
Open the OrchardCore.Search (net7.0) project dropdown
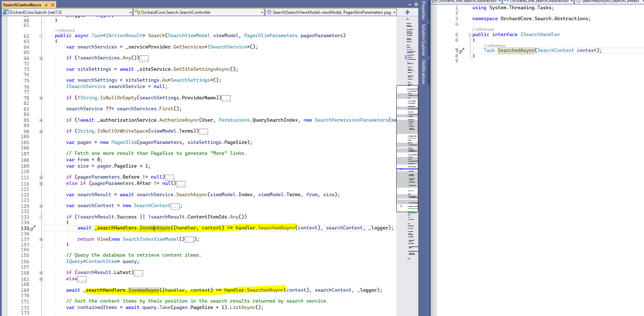130,12
